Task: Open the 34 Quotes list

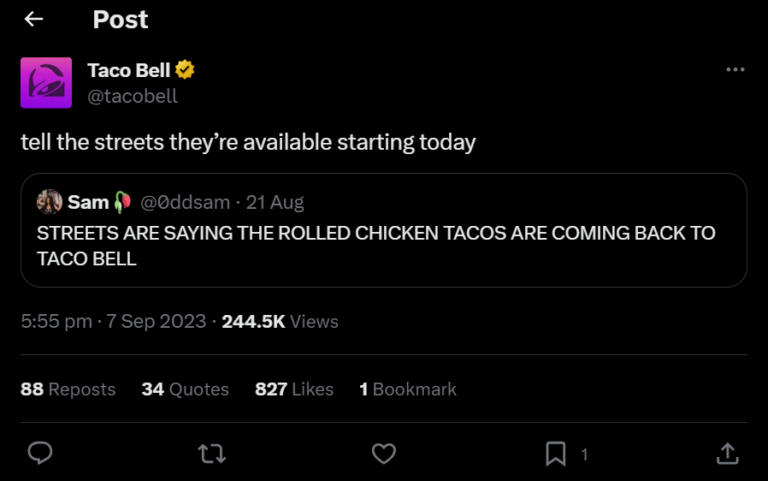Action: [x=185, y=389]
